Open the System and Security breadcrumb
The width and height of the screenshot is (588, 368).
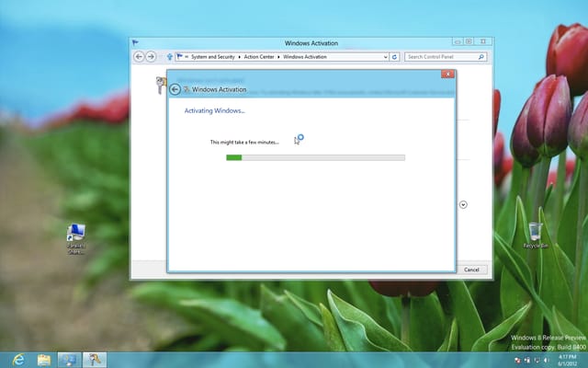(212, 57)
